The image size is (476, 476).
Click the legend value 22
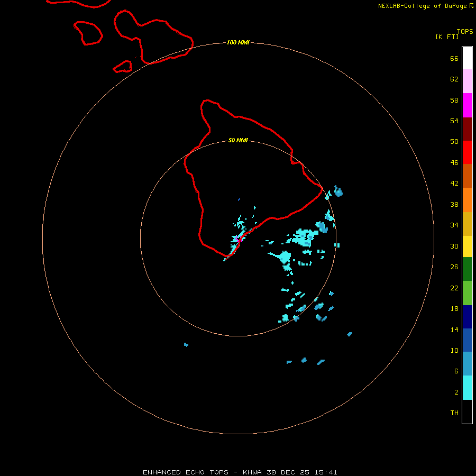[x=454, y=288]
